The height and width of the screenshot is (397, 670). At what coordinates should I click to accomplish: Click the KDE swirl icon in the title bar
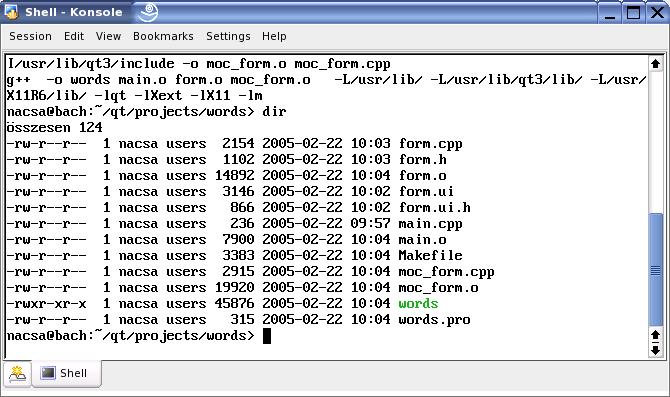pyautogui.click(x=147, y=12)
